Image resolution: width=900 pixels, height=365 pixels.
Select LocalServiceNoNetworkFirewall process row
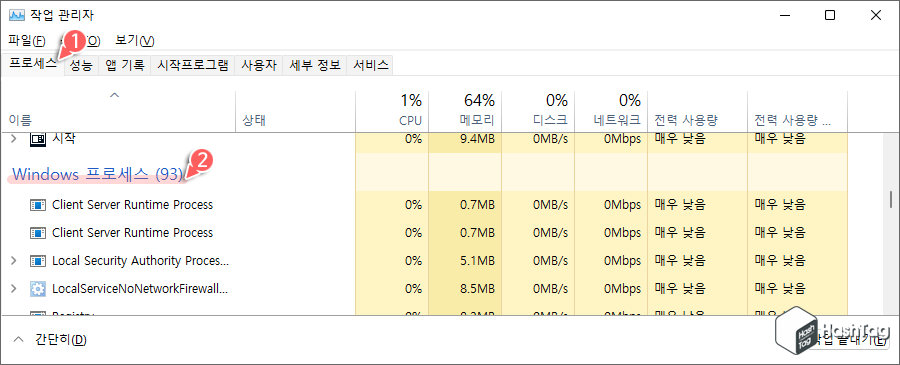425,289
